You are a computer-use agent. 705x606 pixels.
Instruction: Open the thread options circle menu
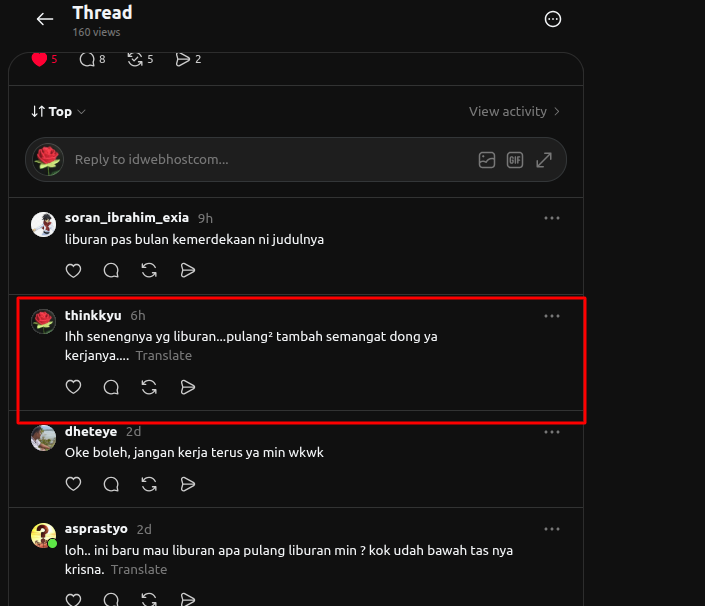(x=553, y=19)
